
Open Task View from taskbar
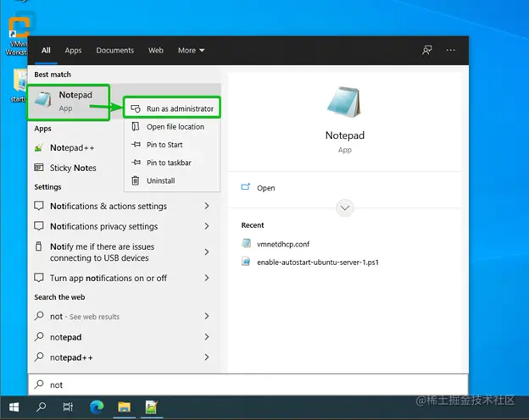tap(68, 407)
